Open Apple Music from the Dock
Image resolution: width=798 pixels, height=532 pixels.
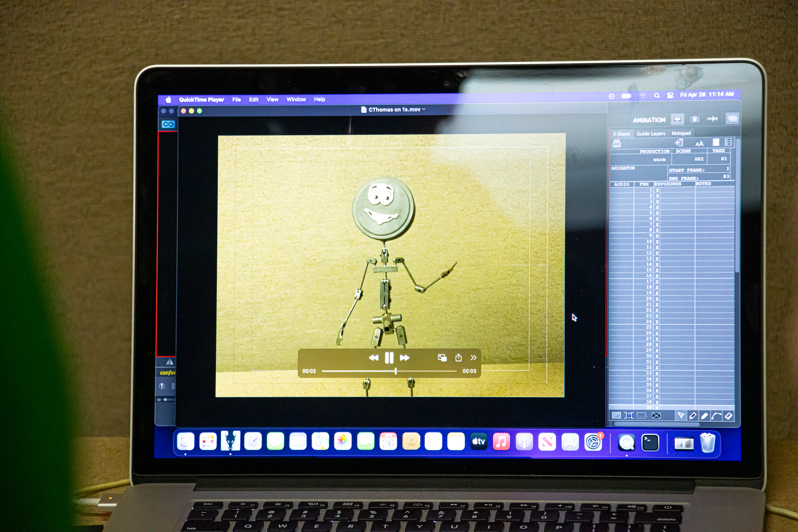(x=501, y=442)
